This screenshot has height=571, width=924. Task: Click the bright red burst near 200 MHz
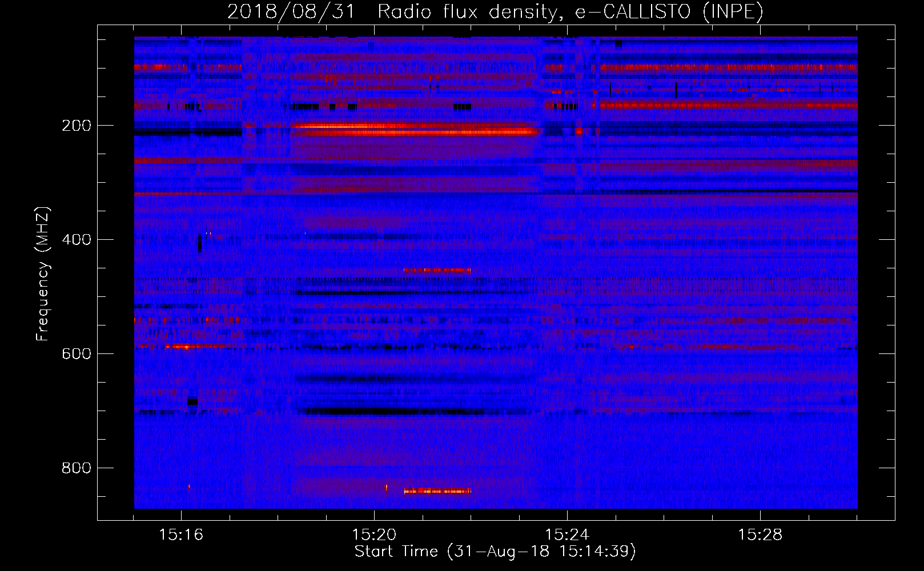[415, 130]
